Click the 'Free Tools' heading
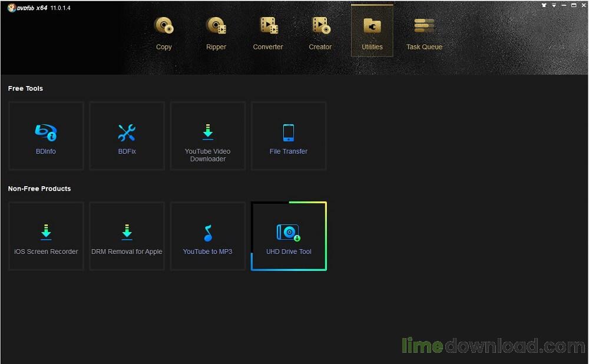The height and width of the screenshot is (364, 589). point(25,88)
